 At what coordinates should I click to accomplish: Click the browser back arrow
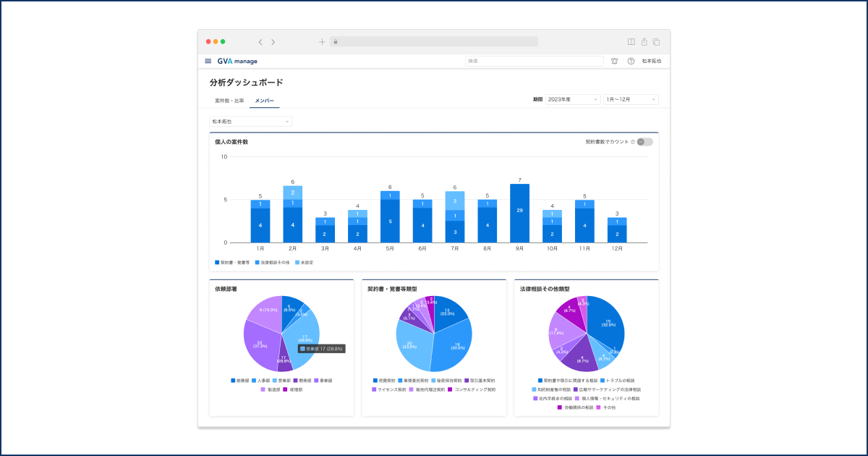point(260,42)
